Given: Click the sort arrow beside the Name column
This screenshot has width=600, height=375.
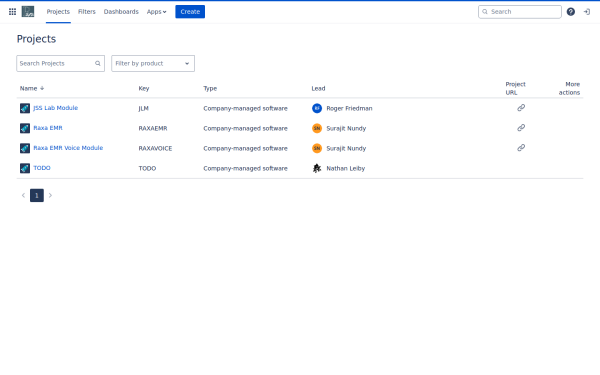Looking at the screenshot, I should click(42, 88).
